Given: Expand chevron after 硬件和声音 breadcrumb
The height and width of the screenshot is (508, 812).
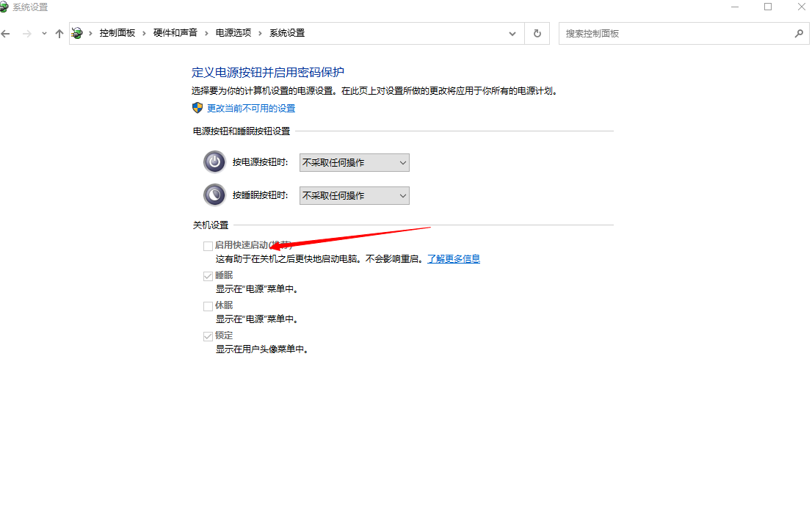Looking at the screenshot, I should 206,33.
